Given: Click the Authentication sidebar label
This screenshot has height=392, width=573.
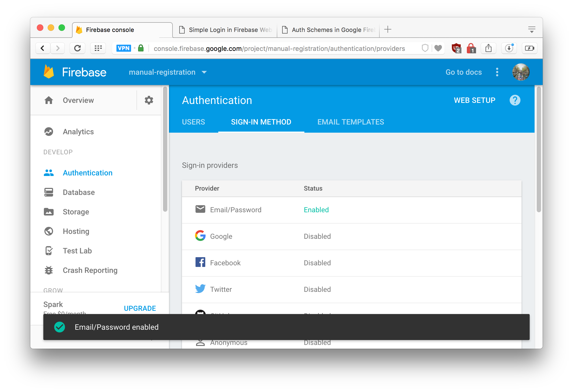Looking at the screenshot, I should (x=87, y=173).
